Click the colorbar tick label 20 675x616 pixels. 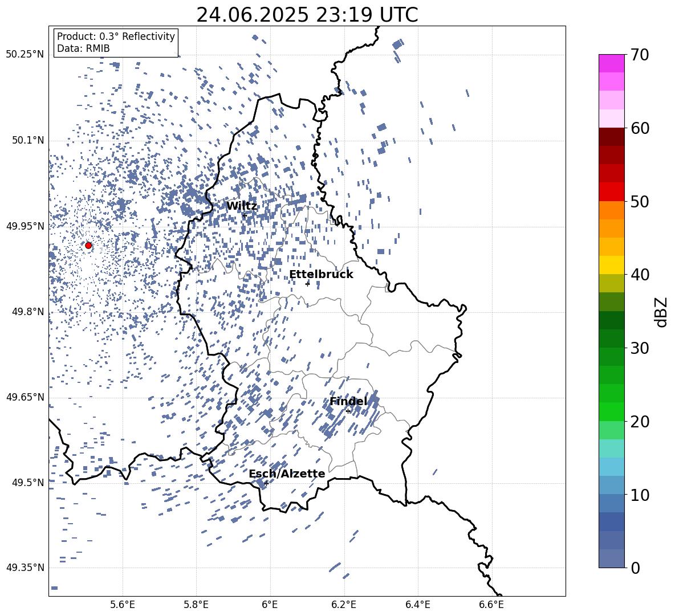click(x=640, y=421)
